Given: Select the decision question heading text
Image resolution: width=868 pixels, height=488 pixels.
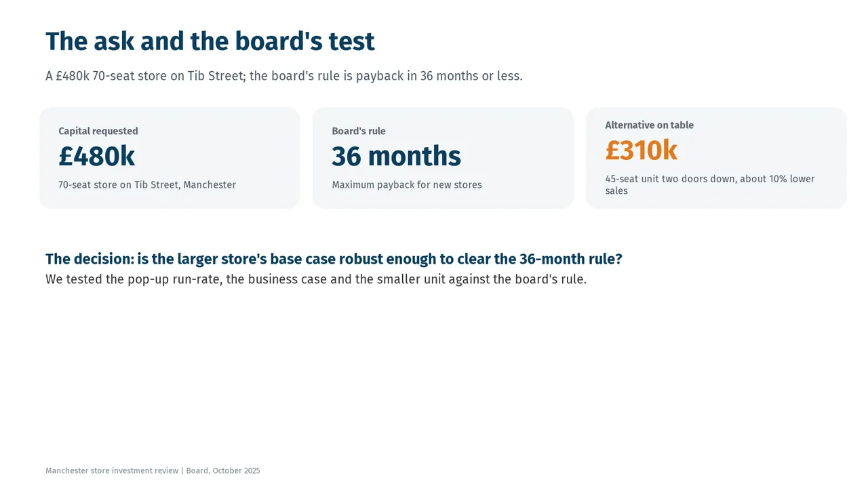Looking at the screenshot, I should coord(334,259).
